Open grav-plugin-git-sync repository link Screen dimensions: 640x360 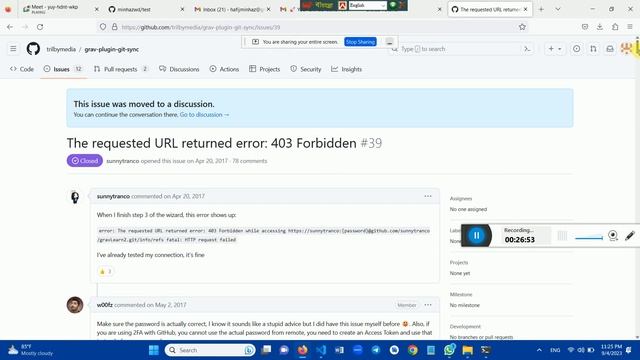click(x=111, y=49)
